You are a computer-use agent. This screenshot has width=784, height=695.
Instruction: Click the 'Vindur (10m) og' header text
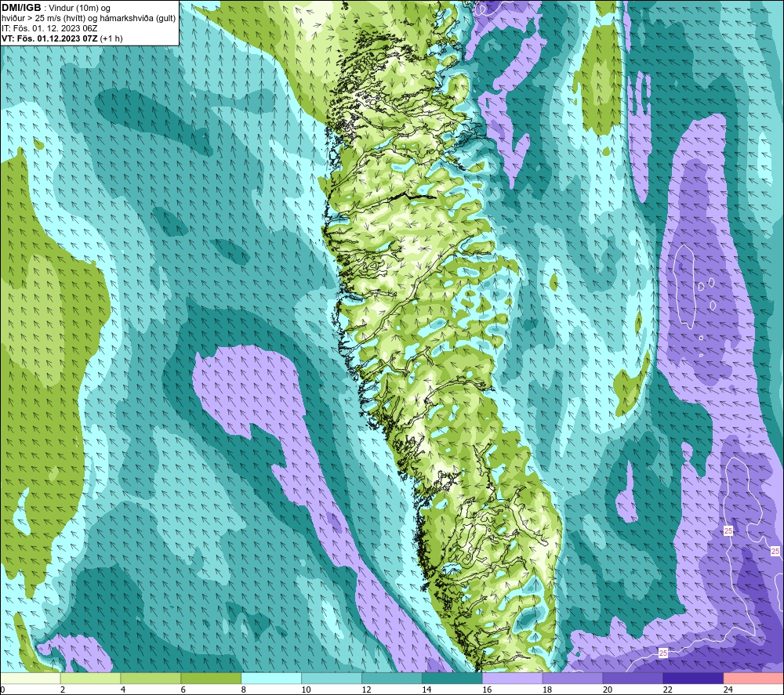pyautogui.click(x=81, y=8)
